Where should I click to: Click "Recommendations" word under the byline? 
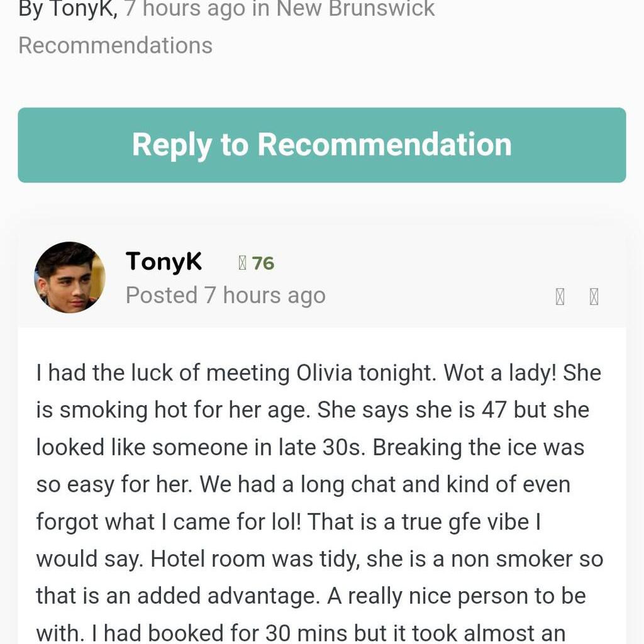click(x=115, y=45)
